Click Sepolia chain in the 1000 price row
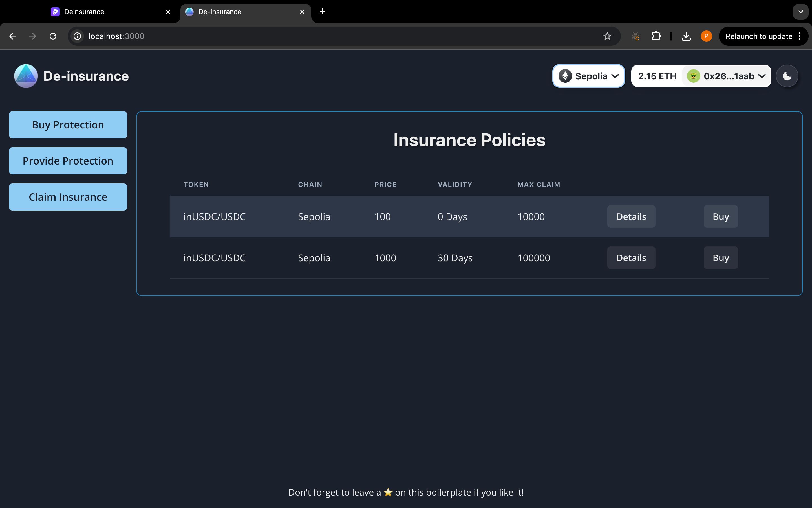This screenshot has width=812, height=508. (314, 258)
